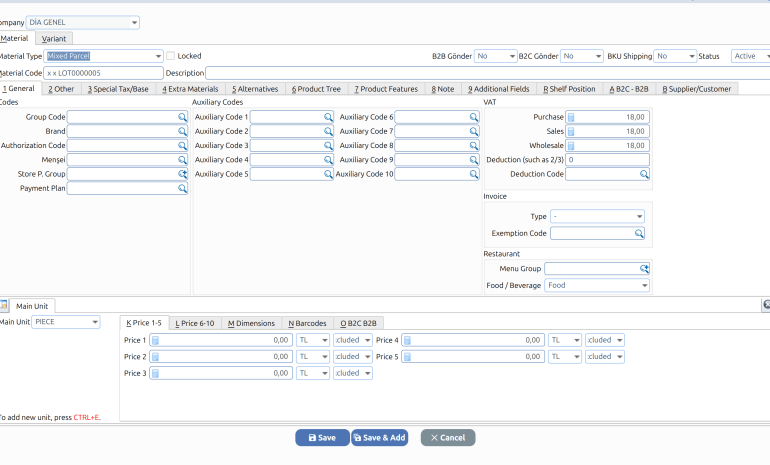Viewport: 770px width, 465px height.
Task: Open the Material Type dropdown
Action: (103, 56)
